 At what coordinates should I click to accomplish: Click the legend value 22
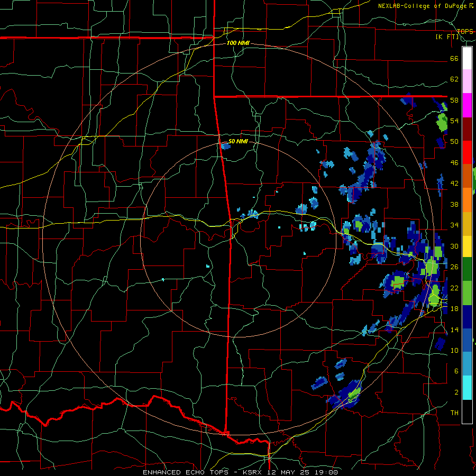pyautogui.click(x=454, y=288)
